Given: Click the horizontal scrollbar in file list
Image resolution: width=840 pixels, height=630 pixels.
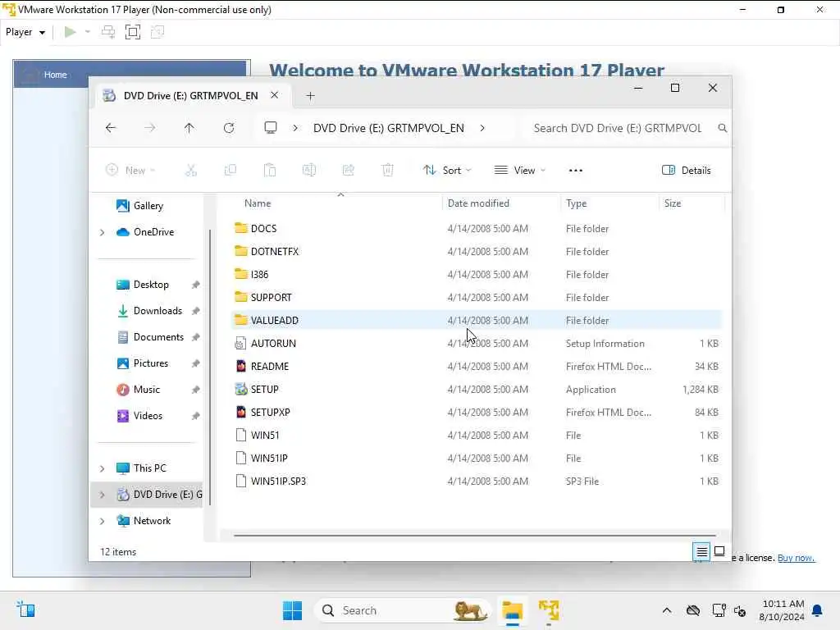Looking at the screenshot, I should point(475,535).
